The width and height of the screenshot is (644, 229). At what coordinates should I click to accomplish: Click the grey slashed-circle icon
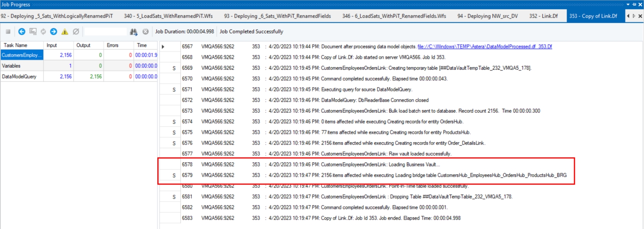pyautogui.click(x=76, y=32)
